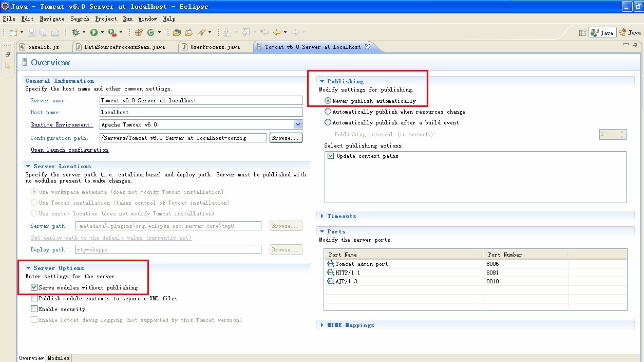Collapse the Server Options section
Screen dimensions: 644x362
pos(28,268)
